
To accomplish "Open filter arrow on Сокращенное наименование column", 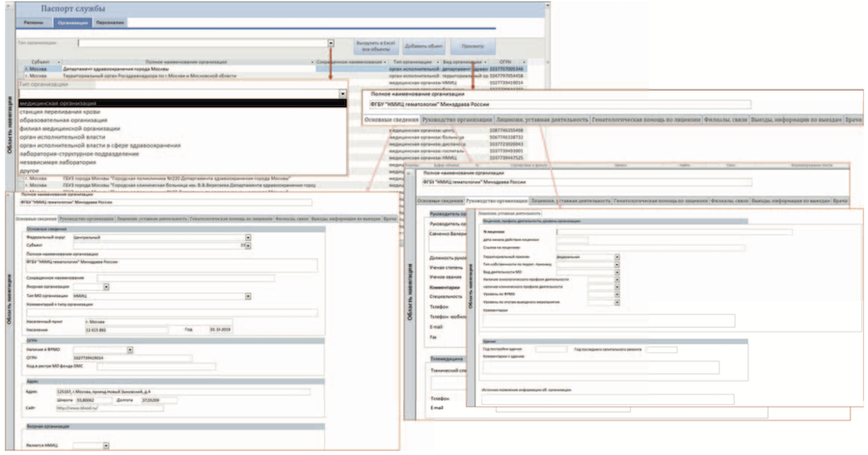I will (x=385, y=62).
